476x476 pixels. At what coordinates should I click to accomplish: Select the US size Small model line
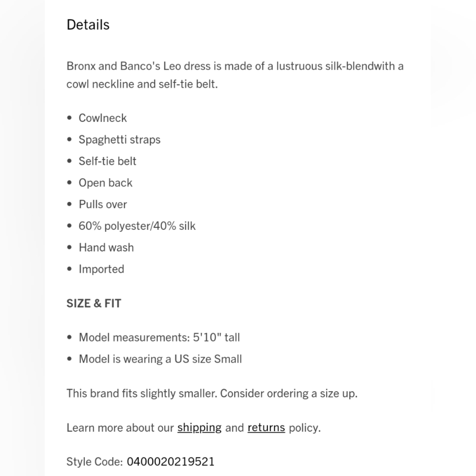(x=160, y=359)
